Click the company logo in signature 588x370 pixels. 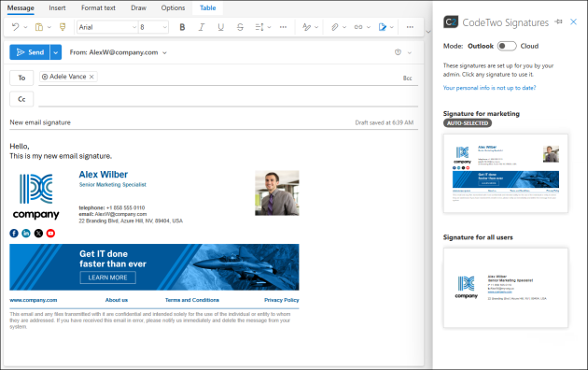pos(36,196)
